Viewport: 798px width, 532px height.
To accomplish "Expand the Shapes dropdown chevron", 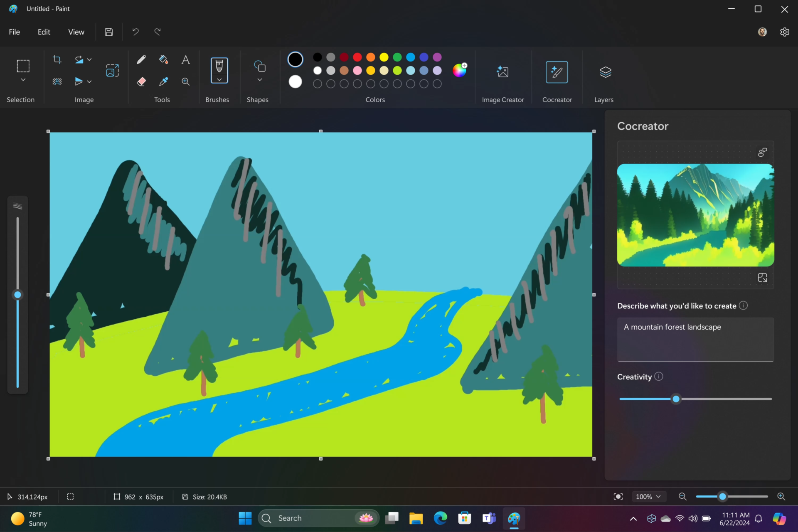I will click(259, 80).
